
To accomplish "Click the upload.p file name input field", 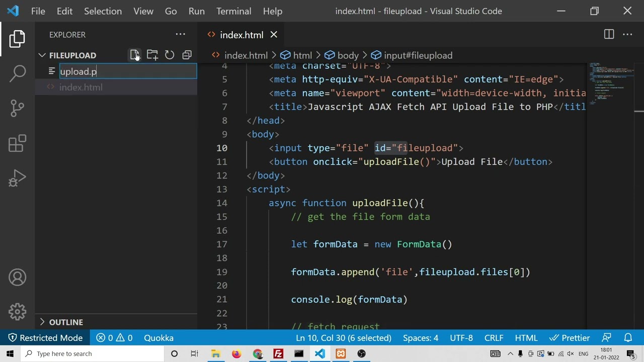I will (x=128, y=71).
